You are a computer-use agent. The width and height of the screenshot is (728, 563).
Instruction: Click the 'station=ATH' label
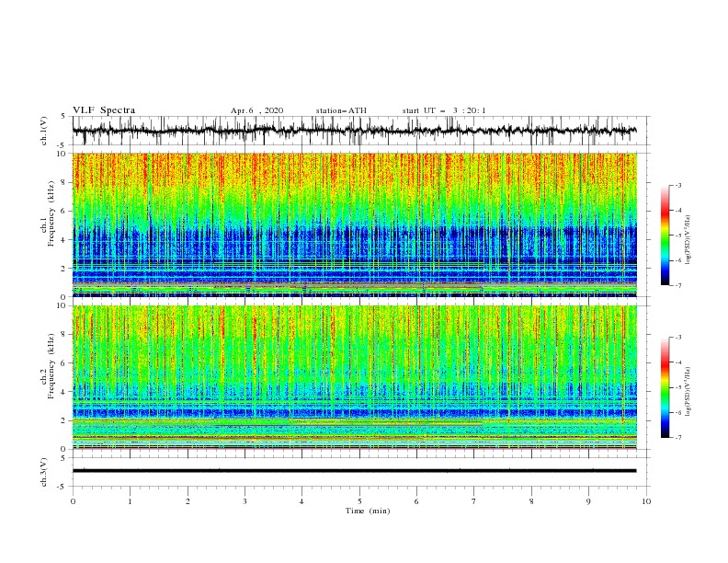point(341,110)
